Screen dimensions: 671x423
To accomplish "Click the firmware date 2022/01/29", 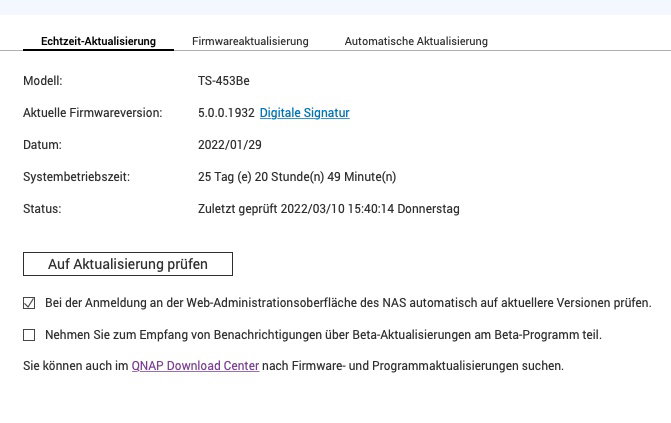I will (x=230, y=145).
